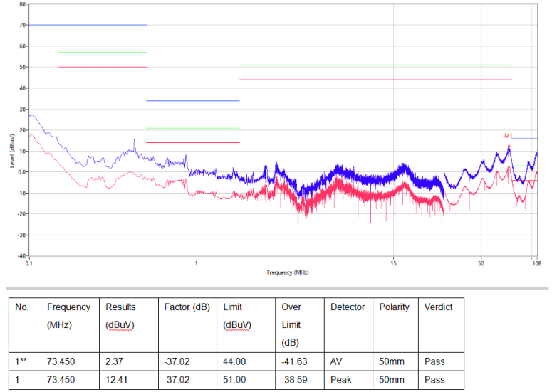Select the blue limit line at 34 dBuV

coord(192,101)
